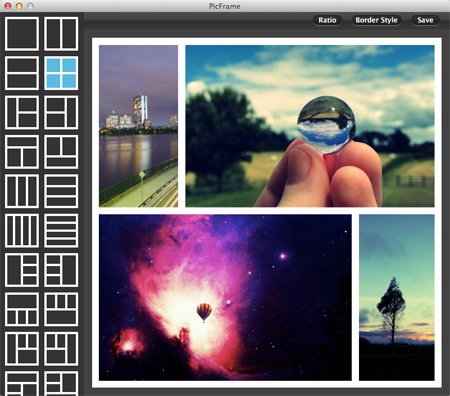Select layout with three small cells above wide cell
Image resolution: width=450 pixels, height=396 pixels.
click(x=61, y=309)
